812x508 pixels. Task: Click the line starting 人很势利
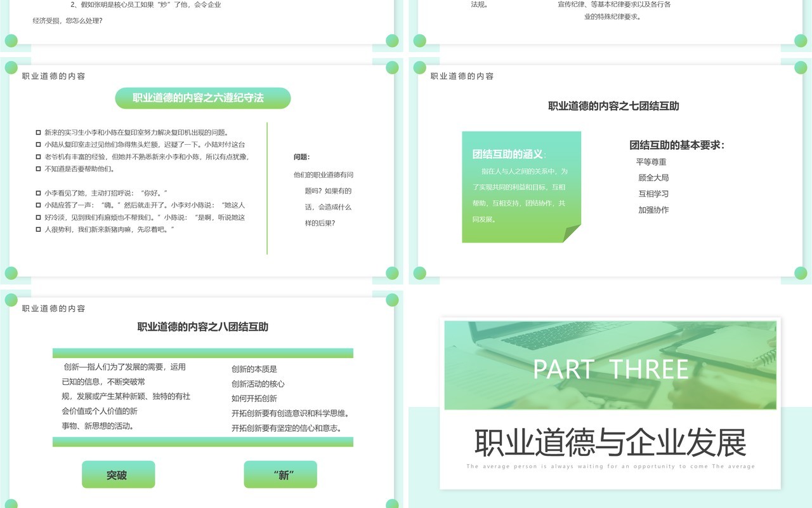(109, 229)
